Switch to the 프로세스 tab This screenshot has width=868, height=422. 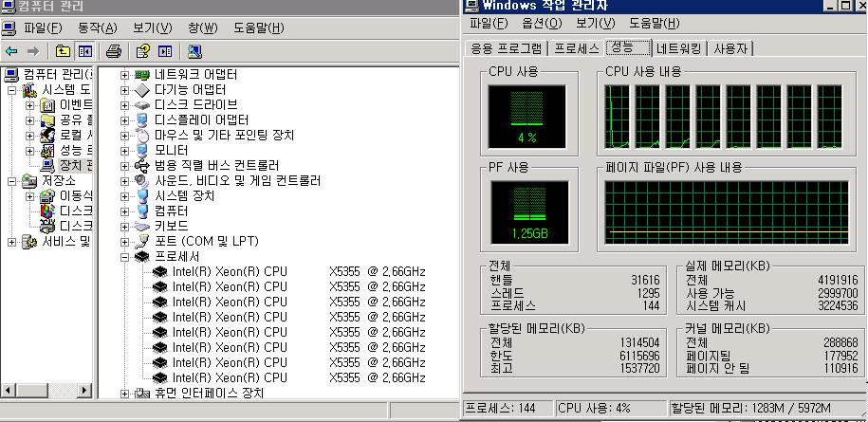point(577,48)
